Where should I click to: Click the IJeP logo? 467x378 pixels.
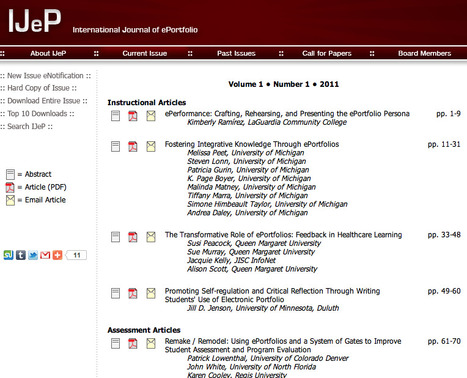click(35, 21)
